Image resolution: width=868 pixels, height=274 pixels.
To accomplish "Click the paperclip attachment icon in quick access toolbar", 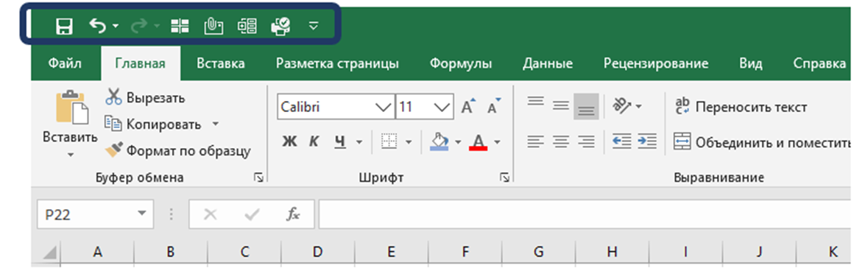I will 213,26.
